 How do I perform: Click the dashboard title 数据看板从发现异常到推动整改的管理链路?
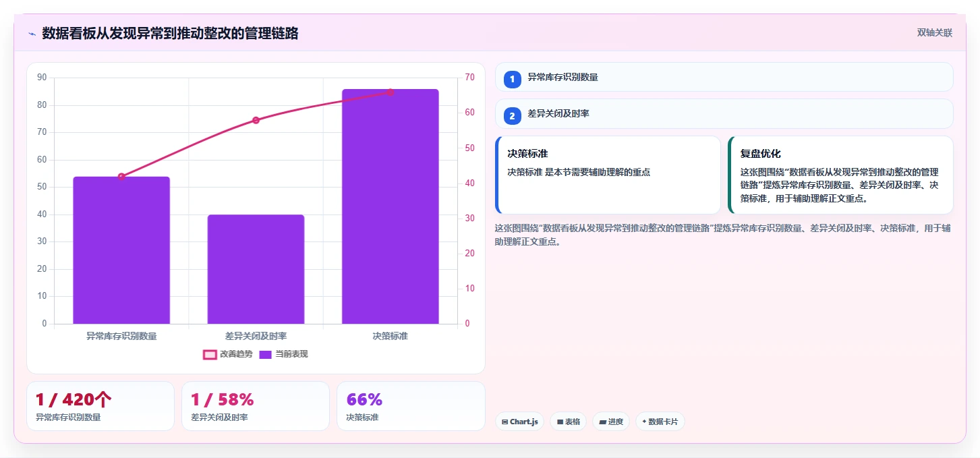(170, 34)
